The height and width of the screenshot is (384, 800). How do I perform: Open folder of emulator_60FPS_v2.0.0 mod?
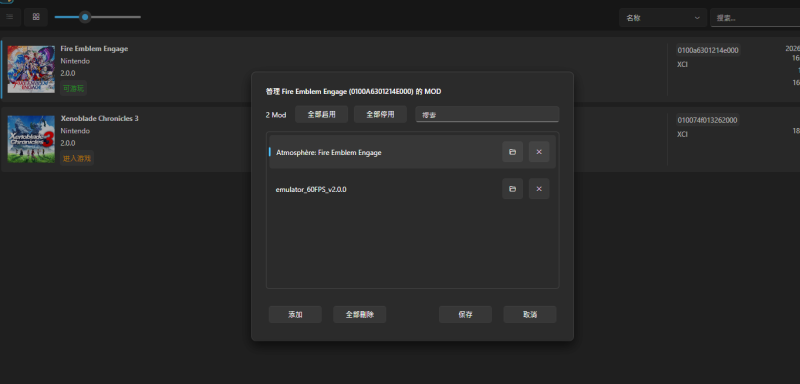[512, 189]
